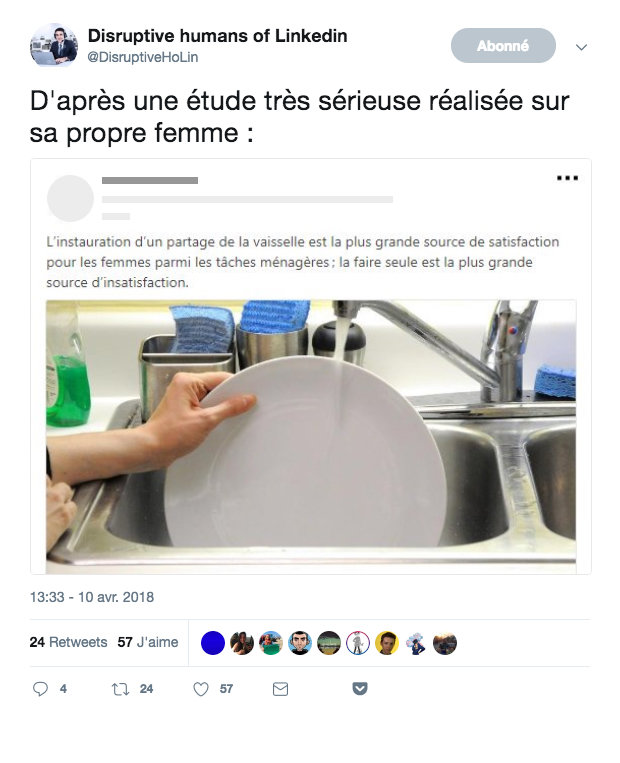
Task: Open the Disruptive humans of Linkedin avatar
Action: [x=54, y=45]
